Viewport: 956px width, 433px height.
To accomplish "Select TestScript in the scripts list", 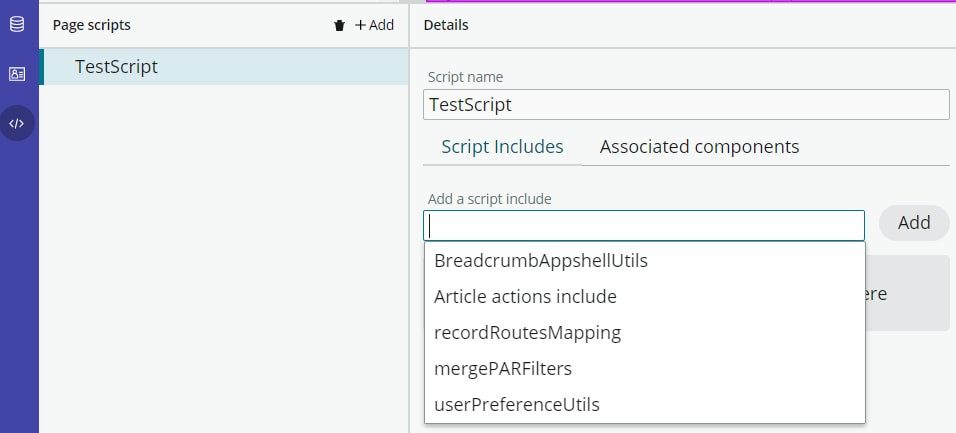I will pyautogui.click(x=116, y=67).
